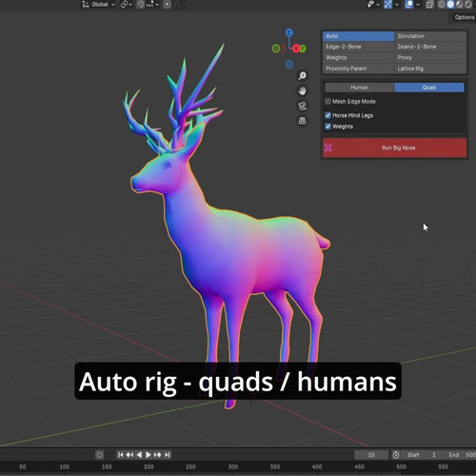Click the red Run Big Nose button

click(x=395, y=148)
